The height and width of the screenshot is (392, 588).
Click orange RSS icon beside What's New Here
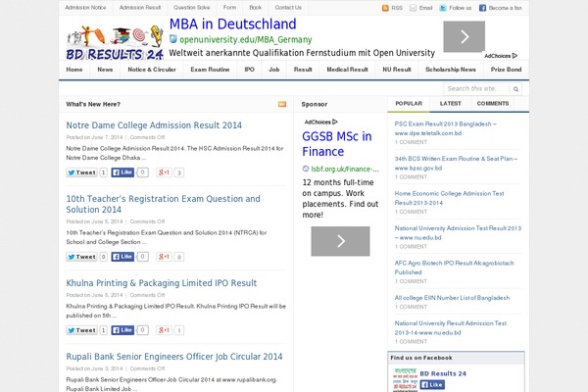(x=282, y=103)
